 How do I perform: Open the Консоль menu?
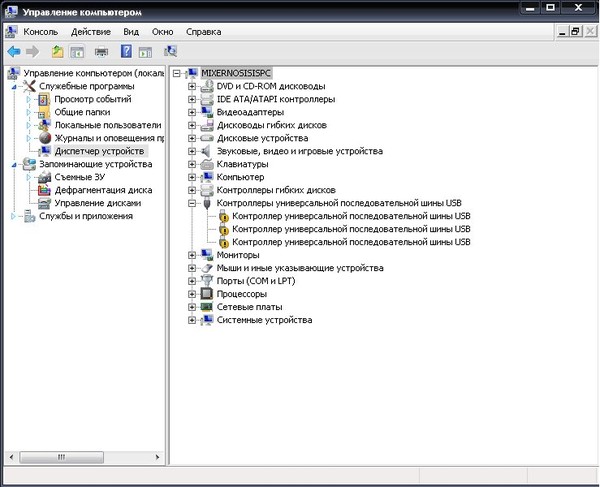[x=41, y=32]
